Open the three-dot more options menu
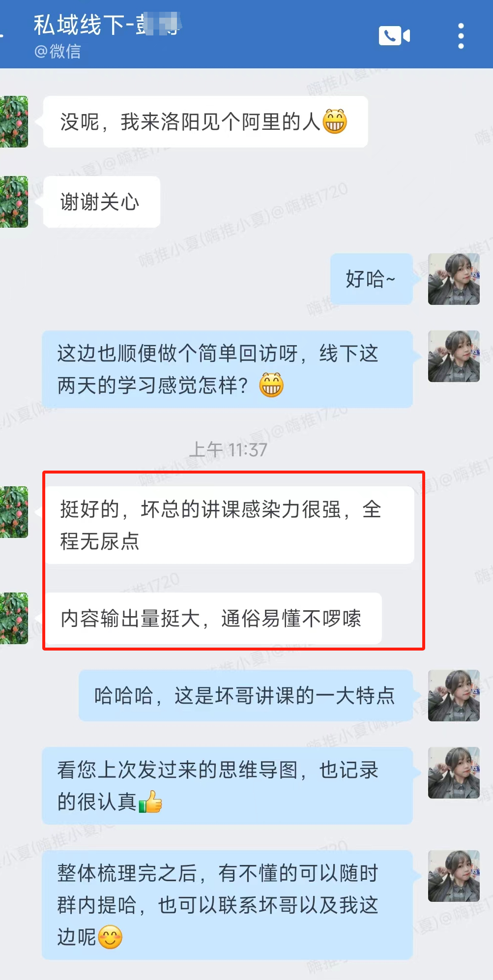493x980 pixels. coord(461,35)
